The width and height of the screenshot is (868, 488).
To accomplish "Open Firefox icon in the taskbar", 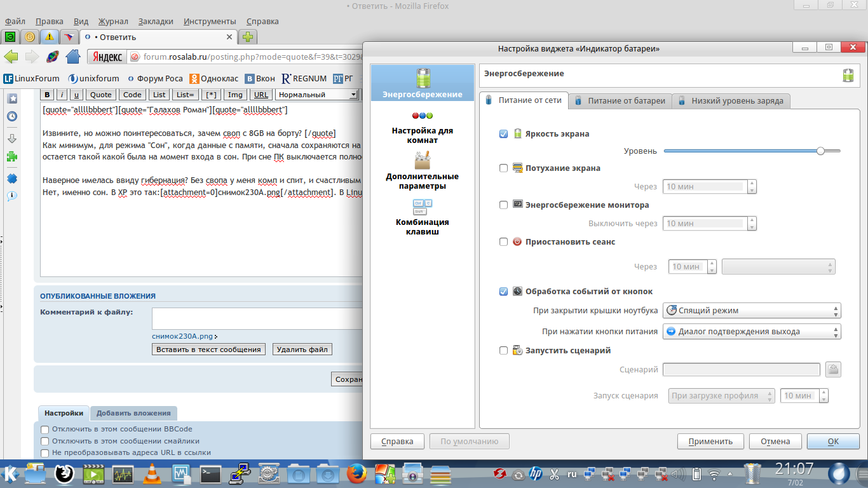I will click(x=356, y=474).
